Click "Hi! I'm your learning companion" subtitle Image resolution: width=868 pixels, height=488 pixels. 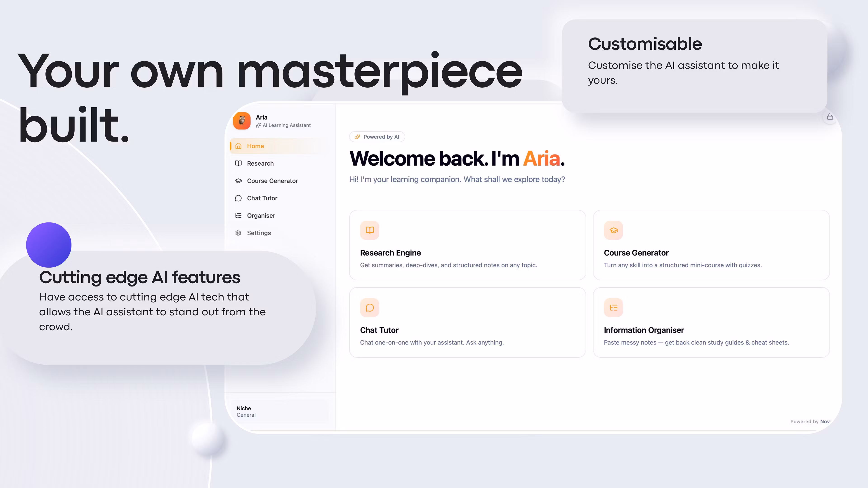click(457, 180)
